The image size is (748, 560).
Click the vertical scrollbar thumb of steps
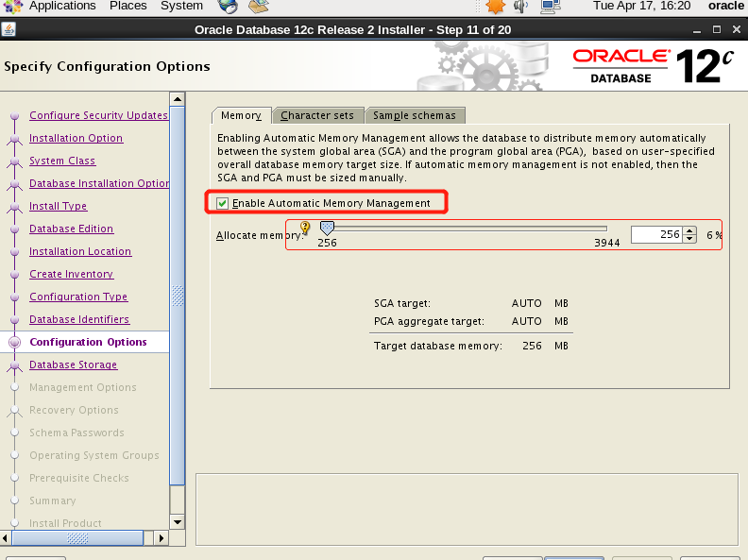coord(178,296)
